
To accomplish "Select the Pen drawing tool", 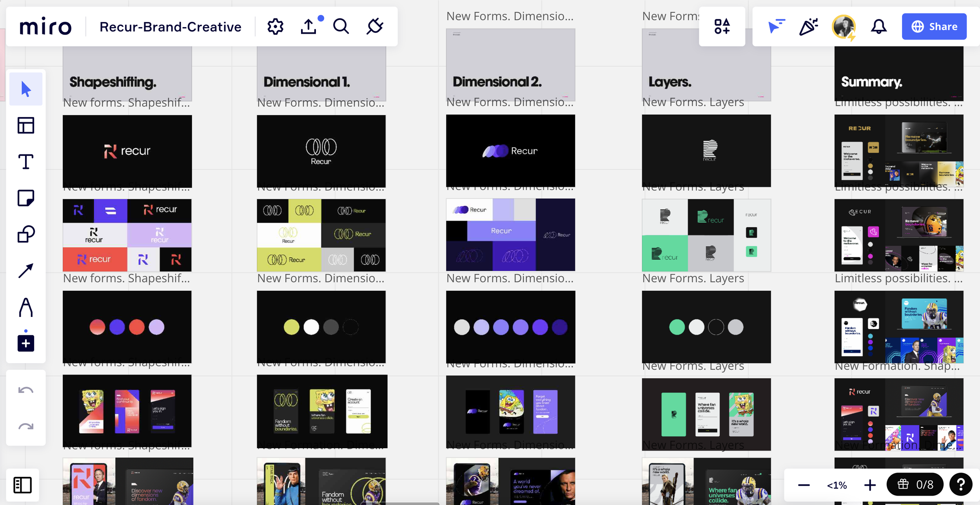I will [x=26, y=307].
